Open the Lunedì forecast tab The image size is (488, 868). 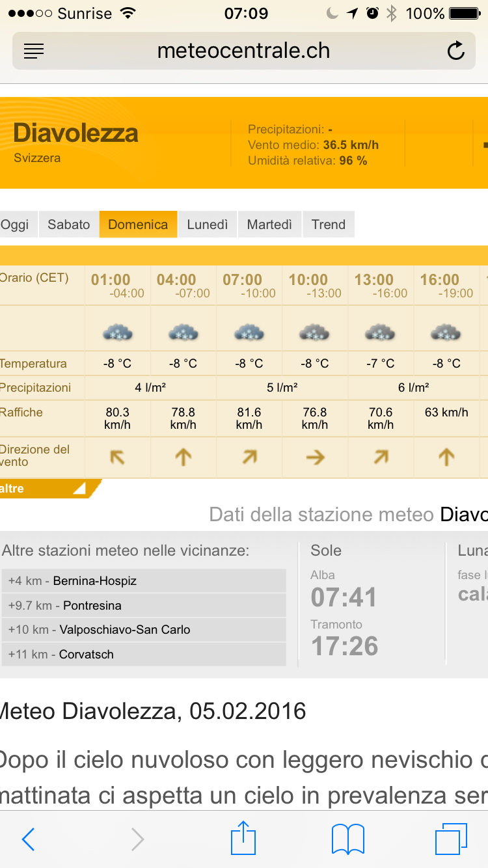pyautogui.click(x=208, y=224)
